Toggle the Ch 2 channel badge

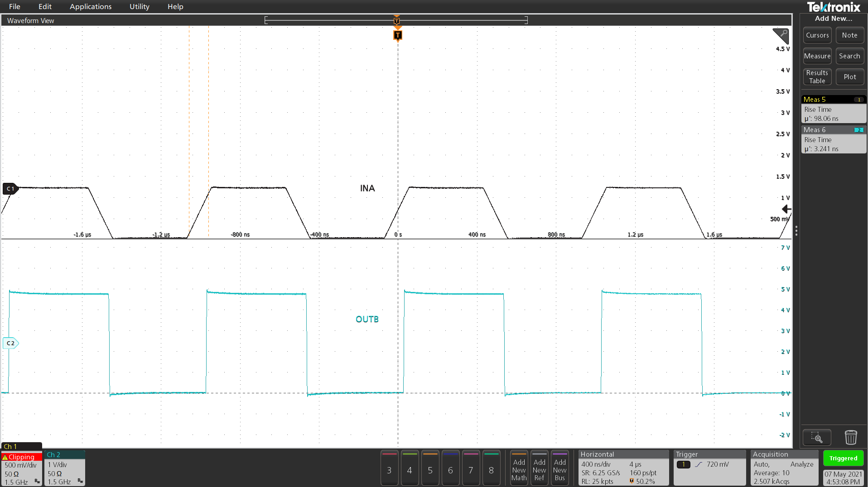tap(64, 468)
